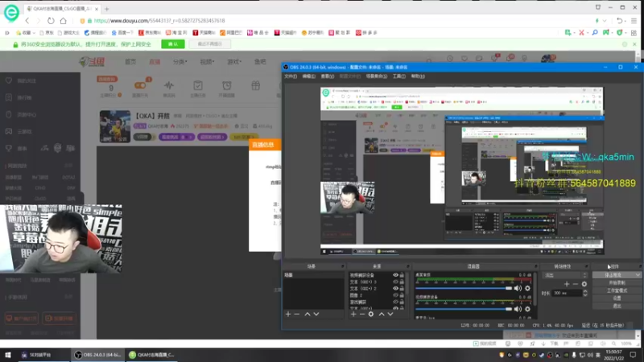Click 退出 button in OBS controls
The height and width of the screenshot is (362, 644).
tap(617, 306)
